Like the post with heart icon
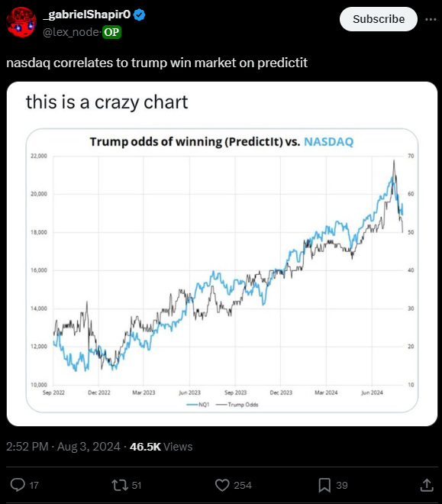The height and width of the screenshot is (504, 442). pos(222,485)
